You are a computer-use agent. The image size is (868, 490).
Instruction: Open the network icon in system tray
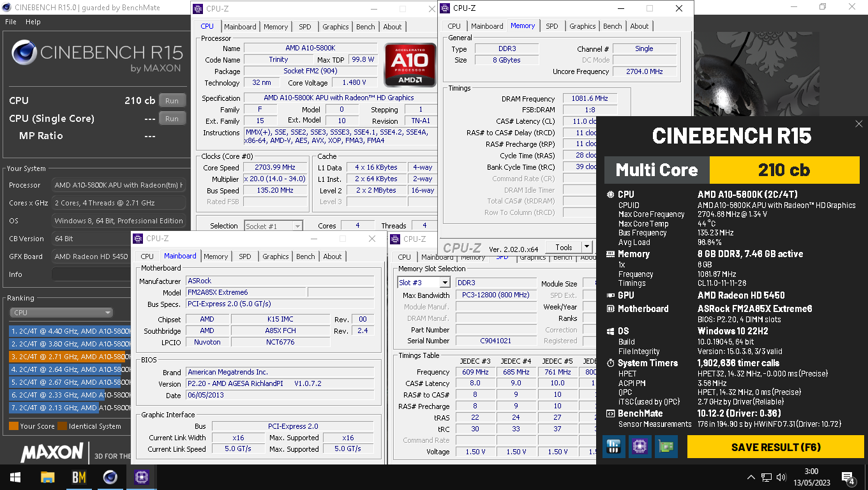click(766, 477)
